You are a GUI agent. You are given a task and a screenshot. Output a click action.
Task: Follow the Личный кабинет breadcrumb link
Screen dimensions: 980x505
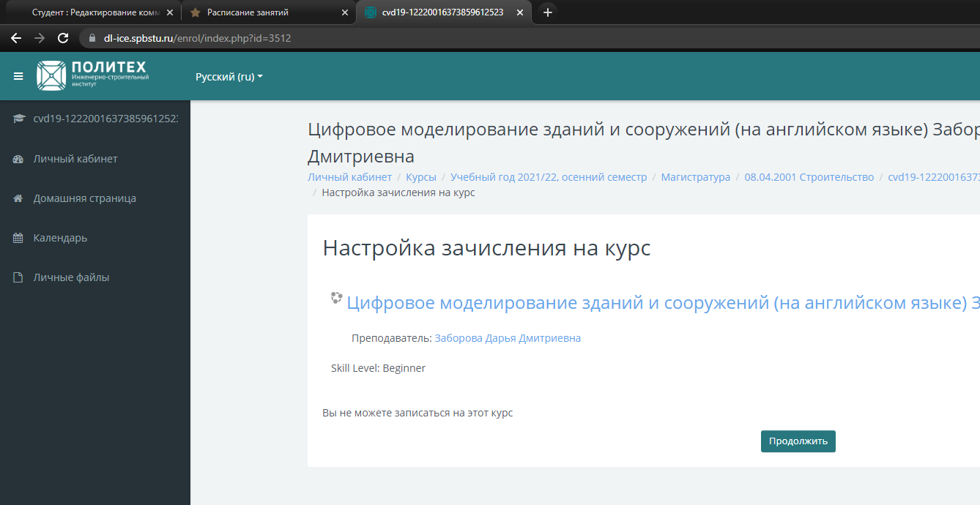point(349,177)
